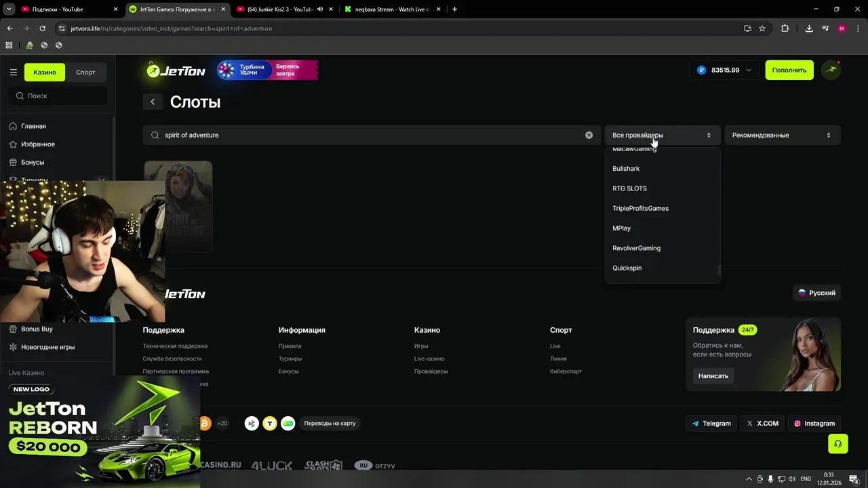
Task: Show hidden tray icons chevron
Action: 749,479
